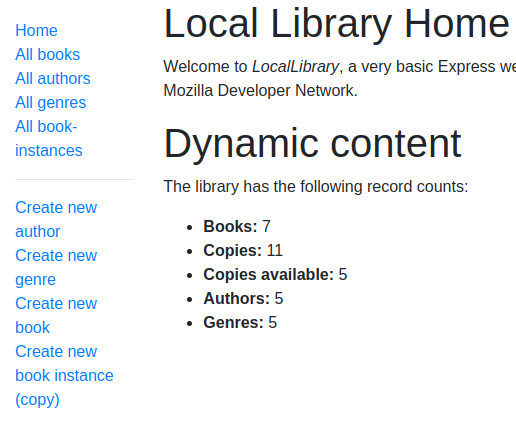Open All book-instances link

click(x=49, y=139)
